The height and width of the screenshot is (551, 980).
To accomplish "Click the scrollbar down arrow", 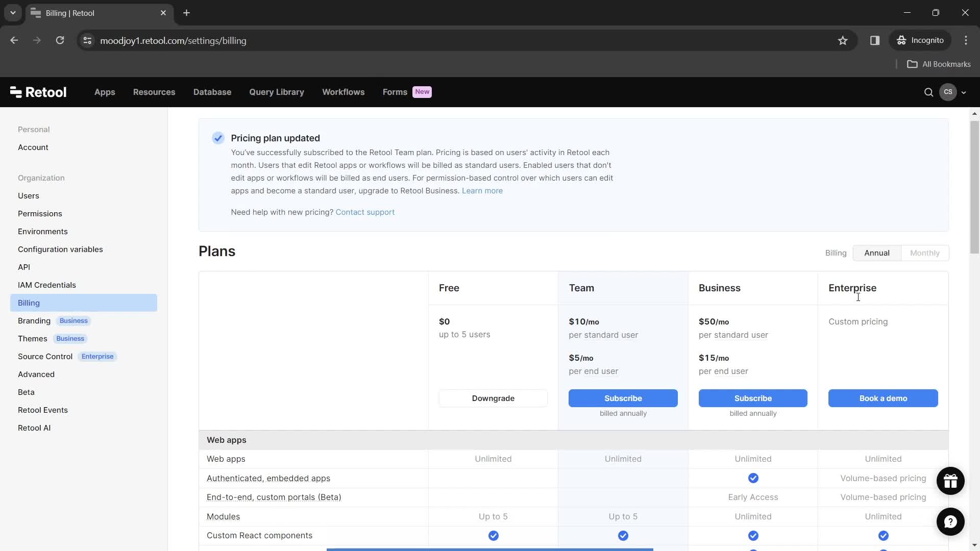I will [x=974, y=545].
